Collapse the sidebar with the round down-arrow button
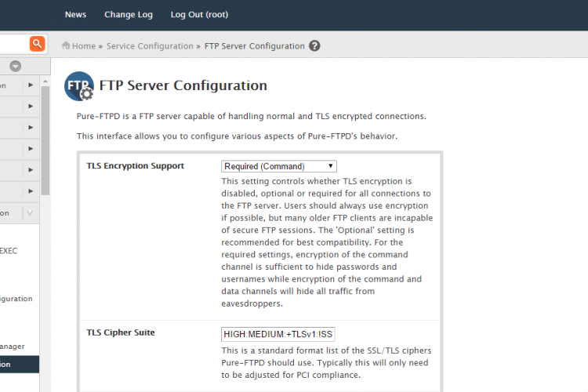The width and height of the screenshot is (588, 392). click(16, 67)
